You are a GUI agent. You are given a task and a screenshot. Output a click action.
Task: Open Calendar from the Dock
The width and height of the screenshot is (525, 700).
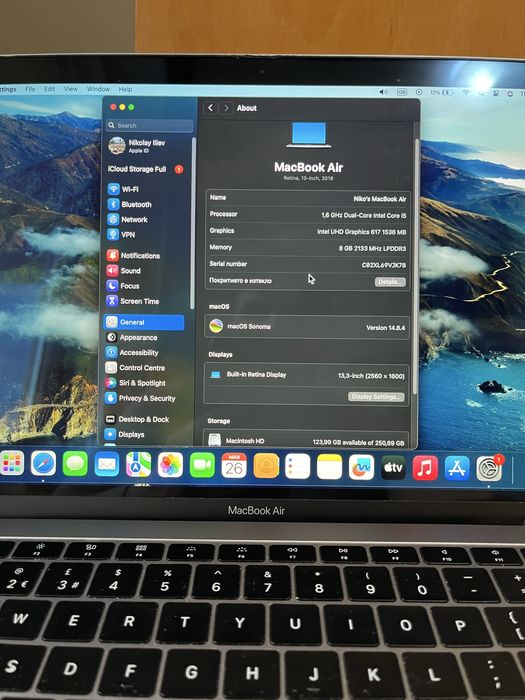tap(234, 466)
